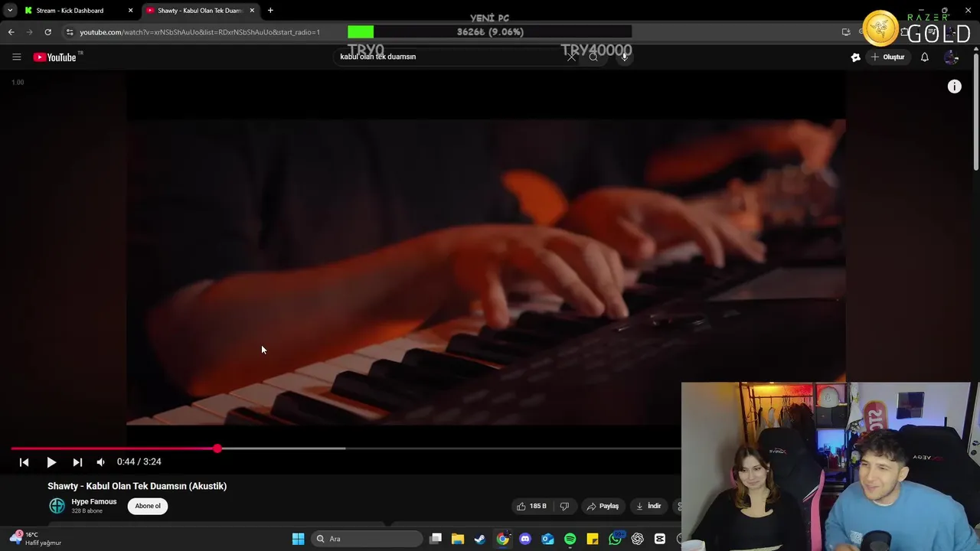Image resolution: width=980 pixels, height=551 pixels.
Task: Go back in browser history
Action: click(x=11, y=32)
